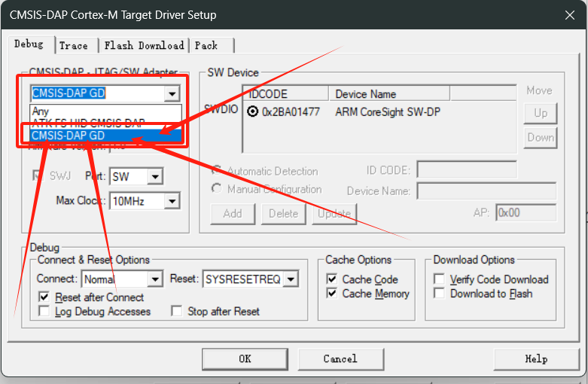Open the Pack tab
This screenshot has height=384, width=588.
[x=206, y=45]
